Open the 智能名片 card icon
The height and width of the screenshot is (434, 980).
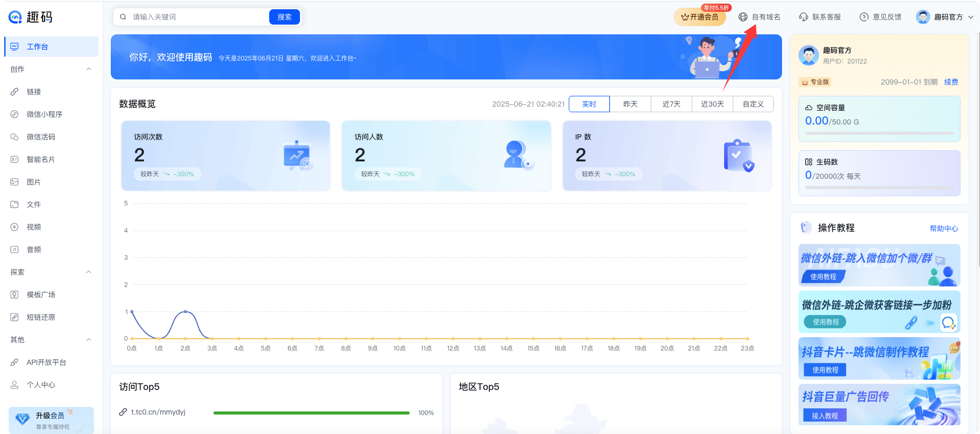pyautogui.click(x=14, y=159)
